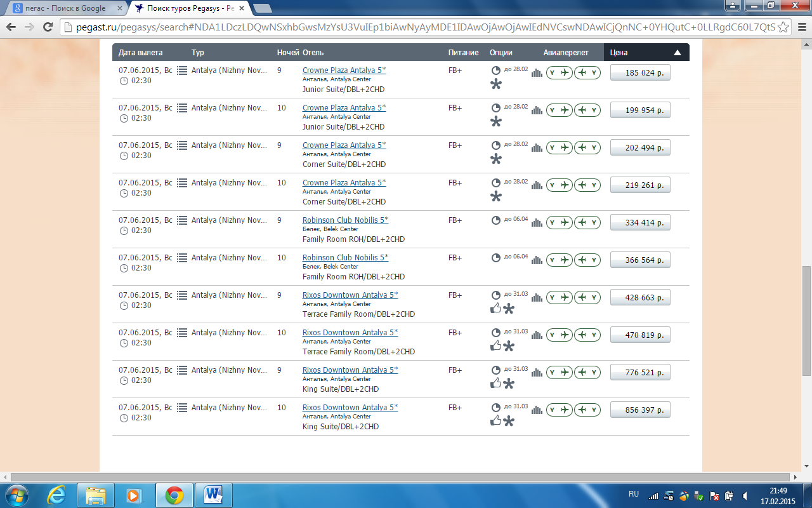The width and height of the screenshot is (812, 508).
Task: Click outbound flight icon in 334 414 р. row
Action: (x=560, y=223)
